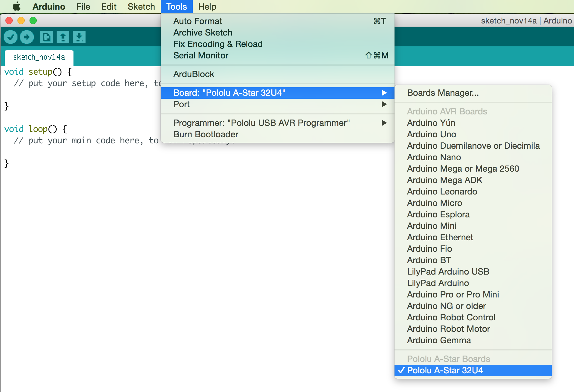Open the Sketch menu
Image resolution: width=574 pixels, height=392 pixels.
point(141,7)
